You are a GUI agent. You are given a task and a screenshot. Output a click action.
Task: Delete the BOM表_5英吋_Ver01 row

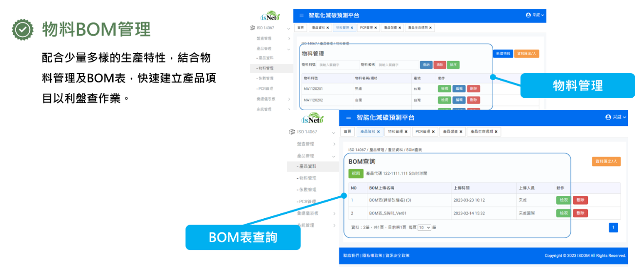point(580,213)
